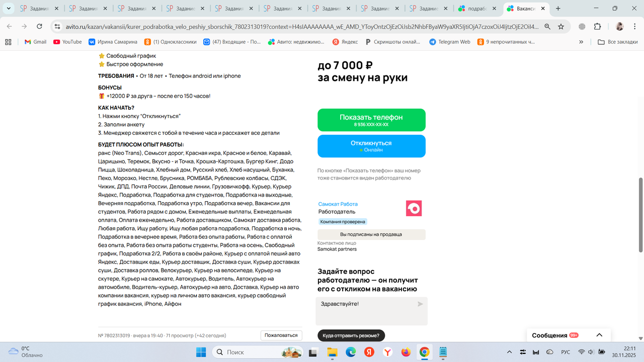Open the browser profile avatar
Viewport: 644px width, 362px height.
(x=619, y=26)
